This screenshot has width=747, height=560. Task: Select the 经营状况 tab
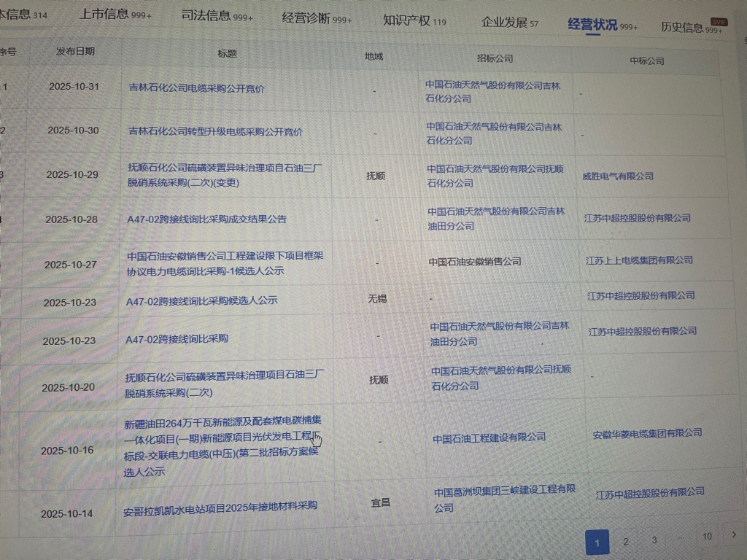coord(602,25)
